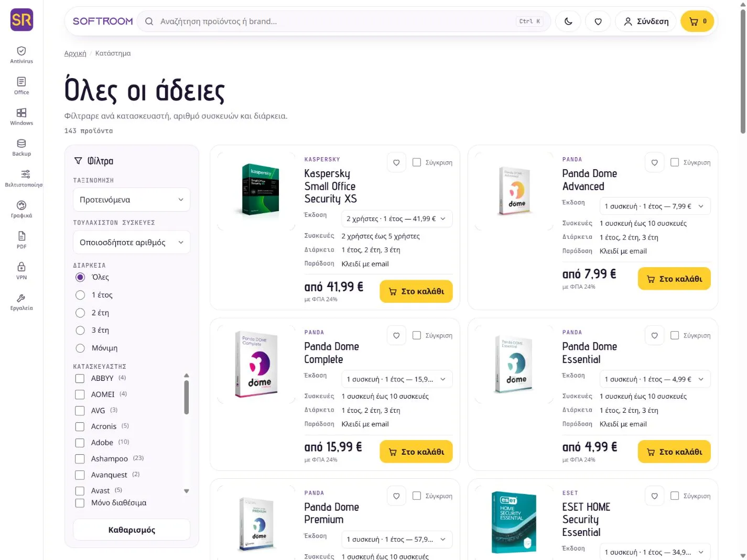747x560 pixels.
Task: Click the Σύνδεση login button
Action: click(646, 21)
